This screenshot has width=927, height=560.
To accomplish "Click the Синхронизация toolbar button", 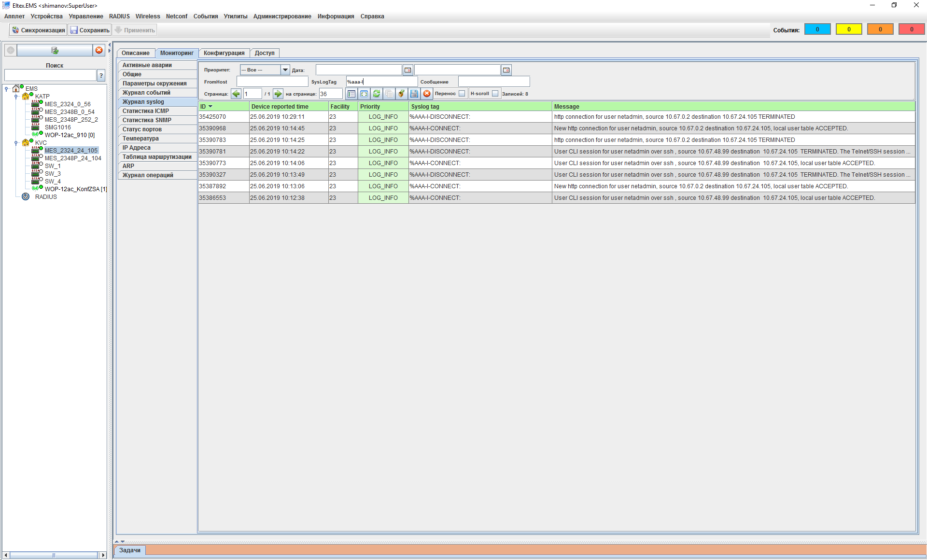I will [x=38, y=30].
